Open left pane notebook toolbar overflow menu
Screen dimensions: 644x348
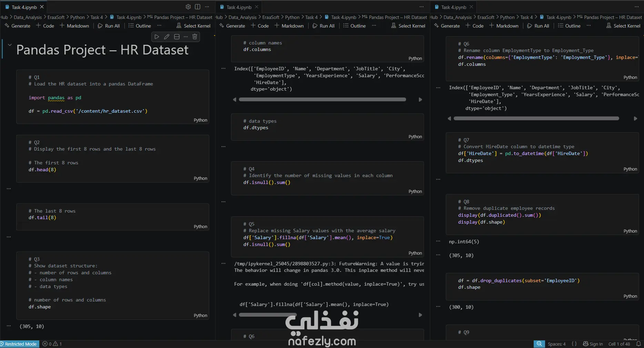click(x=159, y=26)
